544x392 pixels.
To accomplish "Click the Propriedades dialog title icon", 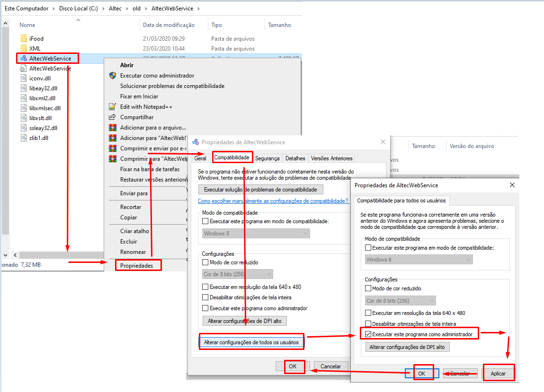I will point(196,142).
